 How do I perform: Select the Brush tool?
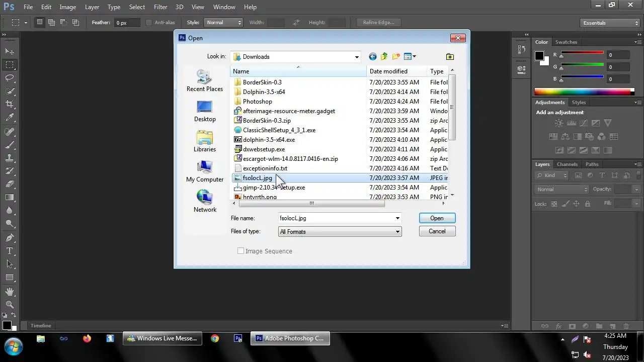10,145
